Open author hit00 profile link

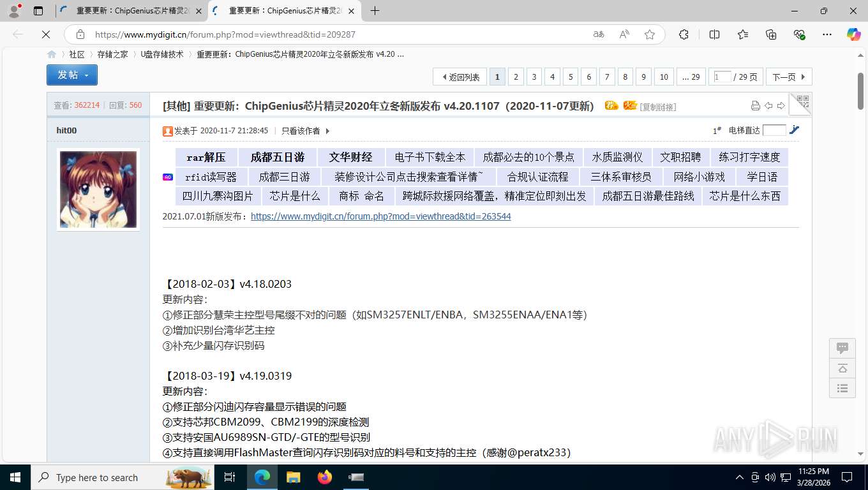coord(66,130)
